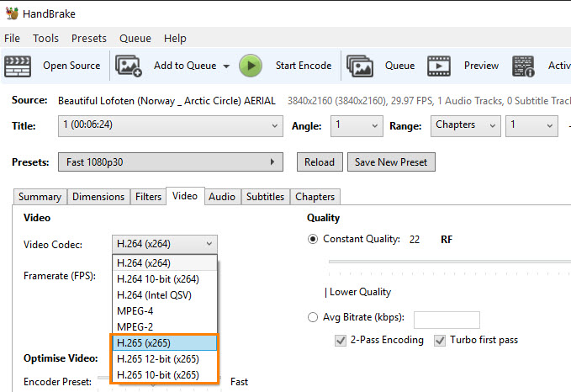Click the quality value 22
Image resolution: width=571 pixels, height=392 pixels.
click(x=415, y=240)
